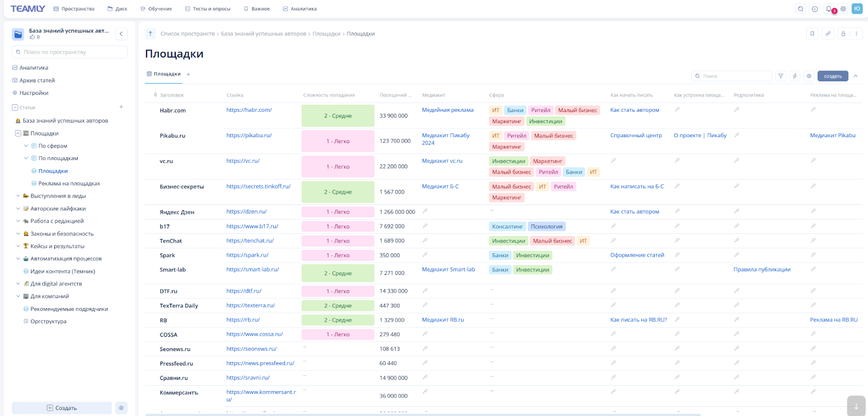Click space folder icon in sidebar header
The height and width of the screenshot is (416, 868).
click(x=18, y=34)
